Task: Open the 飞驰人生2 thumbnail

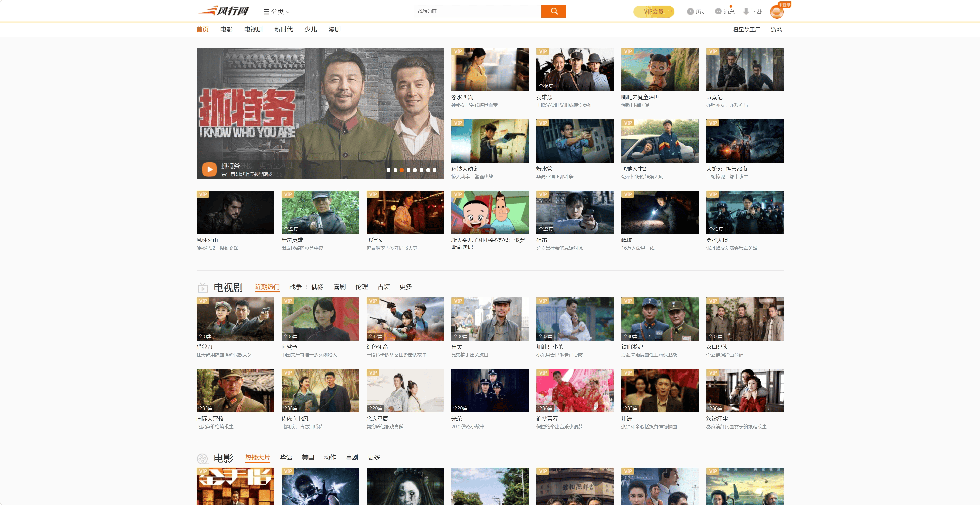Action: pos(660,141)
